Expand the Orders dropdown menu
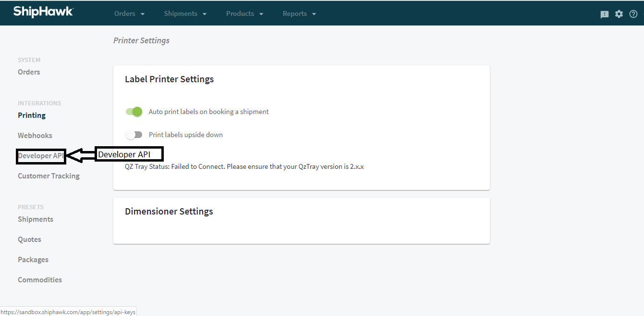This screenshot has width=644, height=316. tap(129, 13)
